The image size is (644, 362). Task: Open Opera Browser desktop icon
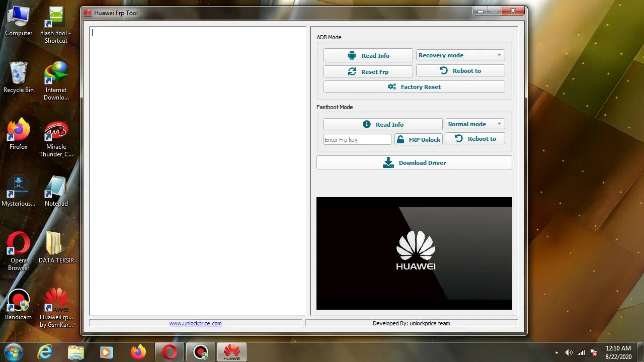(x=19, y=251)
